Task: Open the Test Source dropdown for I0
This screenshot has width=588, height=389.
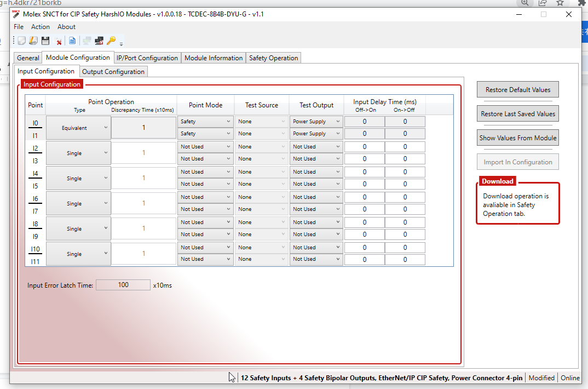Action: tap(261, 122)
